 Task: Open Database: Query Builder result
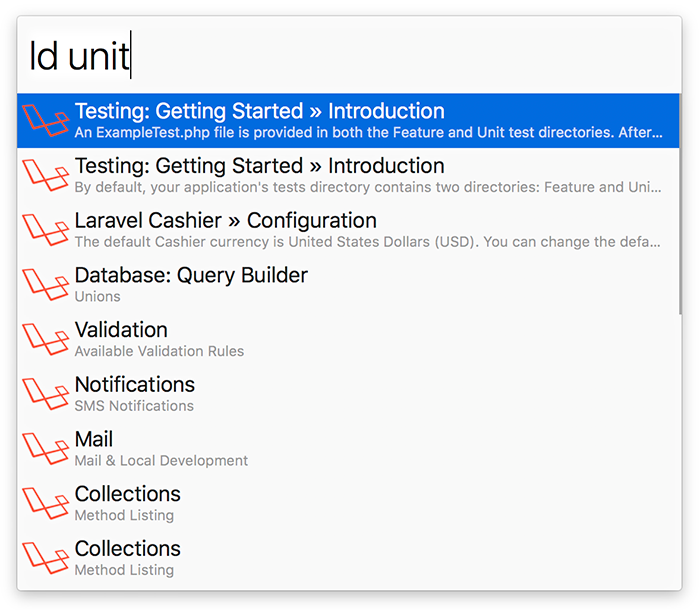tap(348, 284)
